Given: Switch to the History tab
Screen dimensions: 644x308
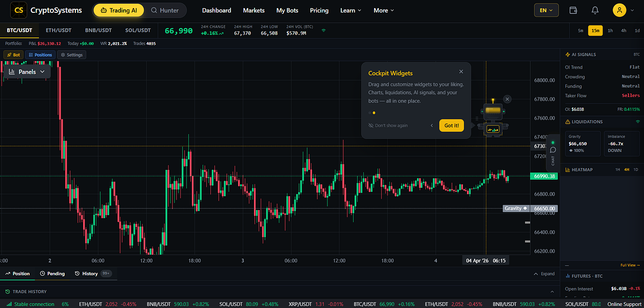Looking at the screenshot, I should point(92,274).
